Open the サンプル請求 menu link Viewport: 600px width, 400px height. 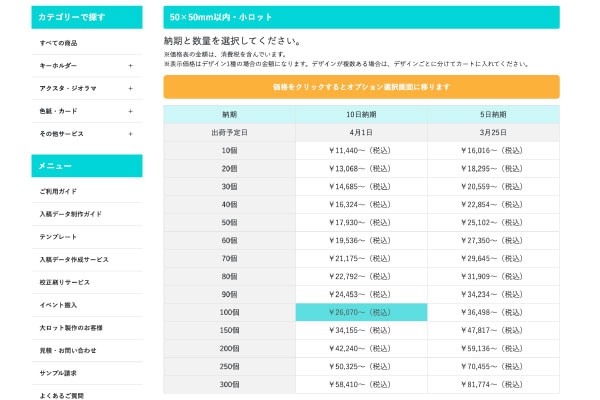coord(58,373)
